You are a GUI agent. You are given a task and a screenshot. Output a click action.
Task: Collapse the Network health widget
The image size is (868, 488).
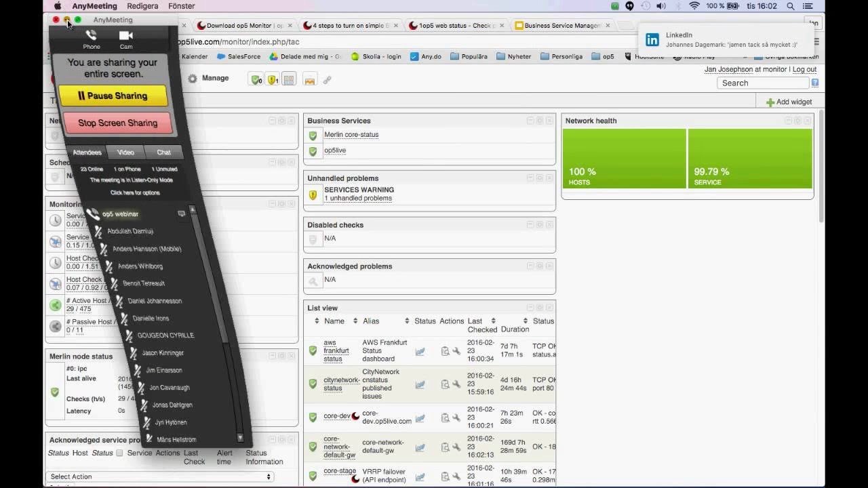click(x=788, y=121)
